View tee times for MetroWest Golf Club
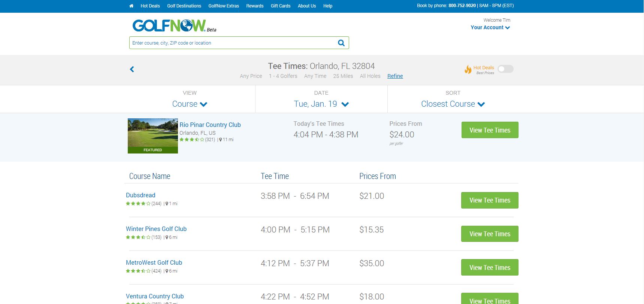Image resolution: width=644 pixels, height=304 pixels. coord(490,267)
